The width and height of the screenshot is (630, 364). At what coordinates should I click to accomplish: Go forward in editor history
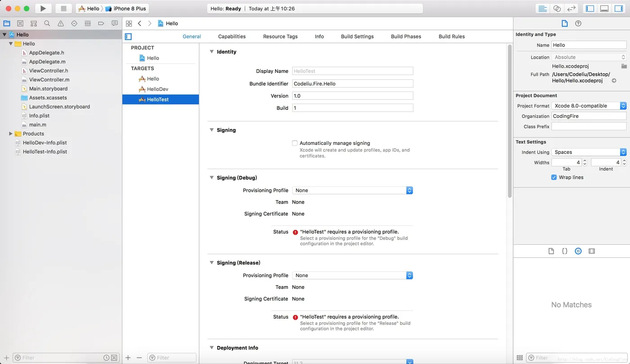(x=150, y=23)
